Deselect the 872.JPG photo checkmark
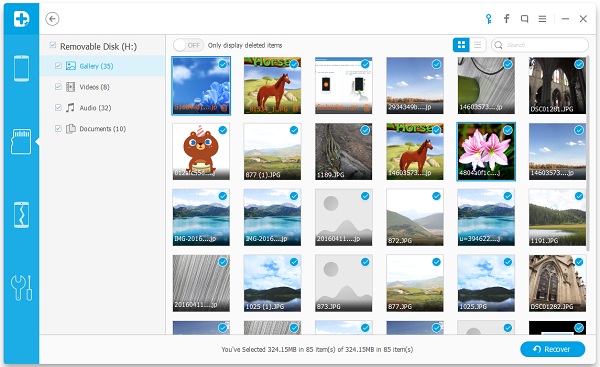The height and width of the screenshot is (367, 600). click(436, 196)
